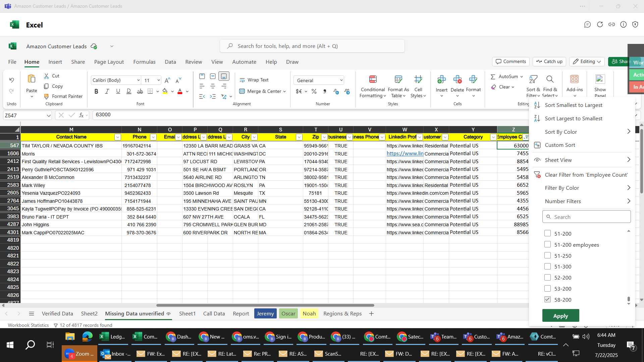The width and height of the screenshot is (644, 362).
Task: Open the Morris row LinkedIn hyperlink
Action: point(405,154)
